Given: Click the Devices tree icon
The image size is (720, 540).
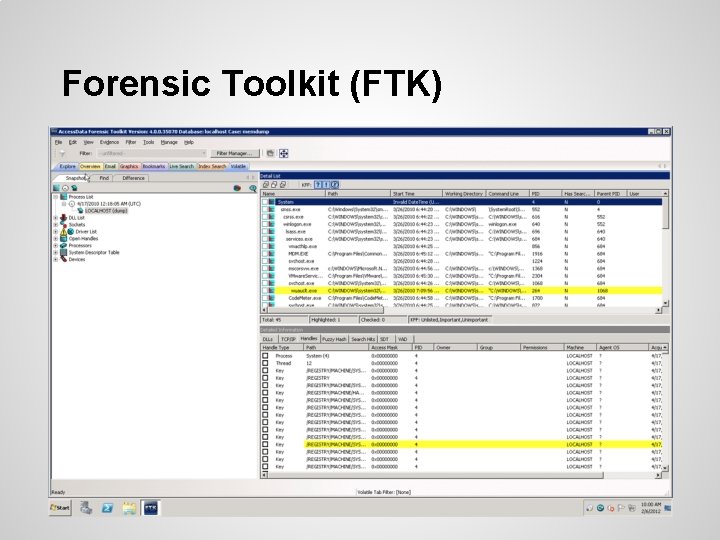Looking at the screenshot, I should click(x=64, y=259).
